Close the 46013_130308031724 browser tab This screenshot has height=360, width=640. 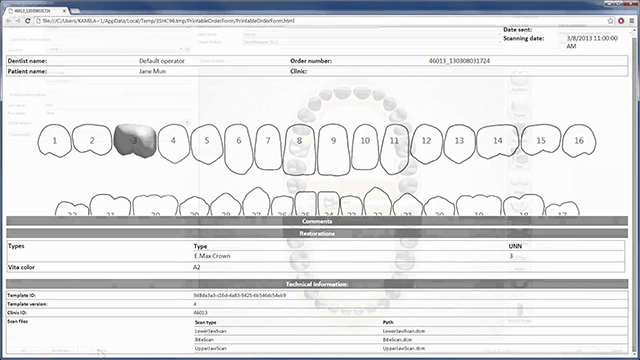click(64, 11)
